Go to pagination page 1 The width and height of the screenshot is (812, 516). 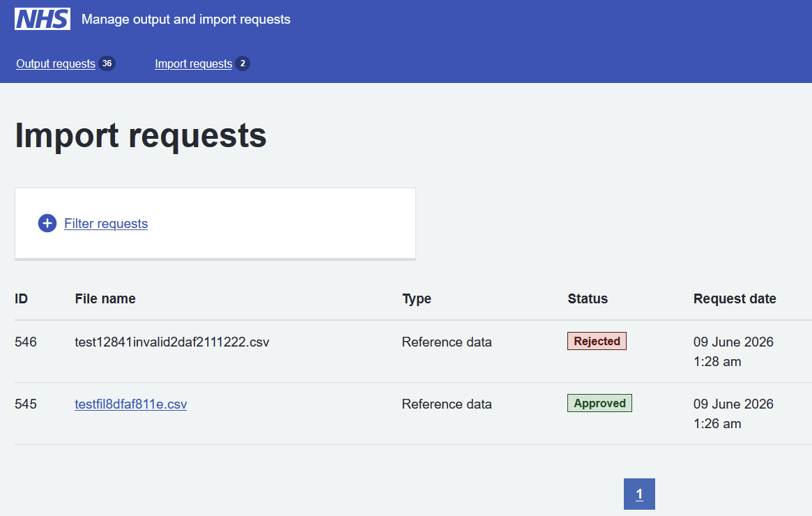(639, 494)
